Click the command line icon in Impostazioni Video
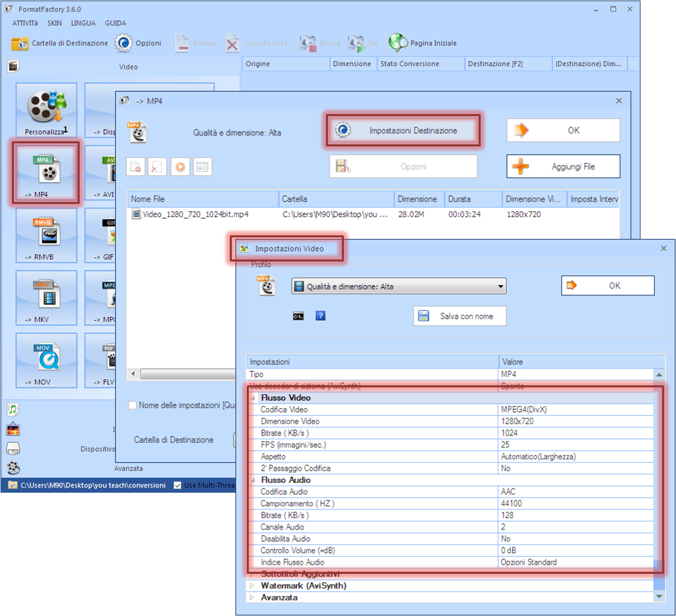 pos(298,316)
